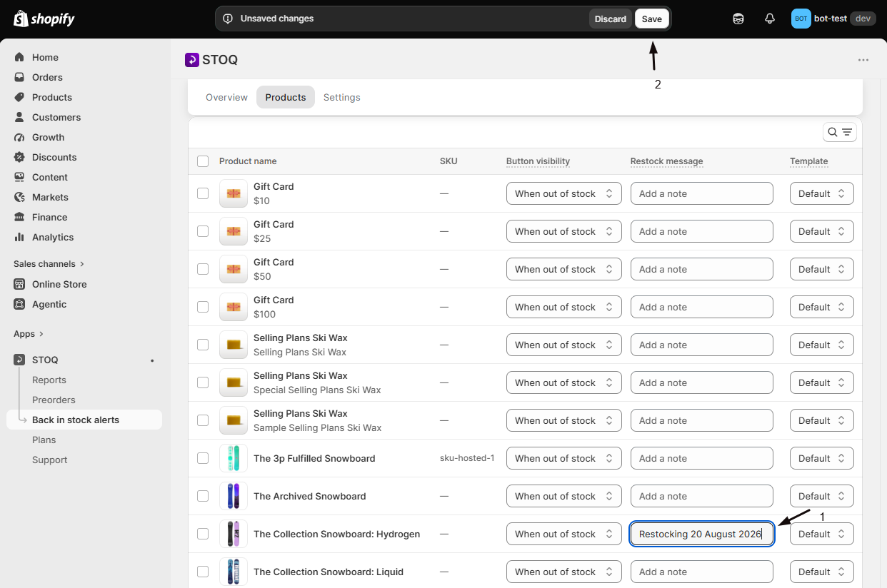Check the Gift Card $10 row checkbox
887x588 pixels.
[203, 193]
